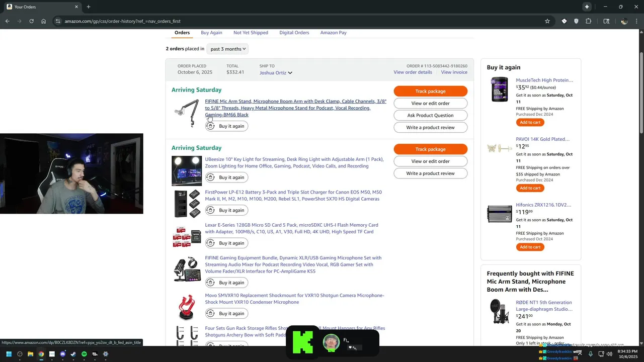Go back with the browser back arrow
Image resolution: width=644 pixels, height=362 pixels.
[7, 21]
